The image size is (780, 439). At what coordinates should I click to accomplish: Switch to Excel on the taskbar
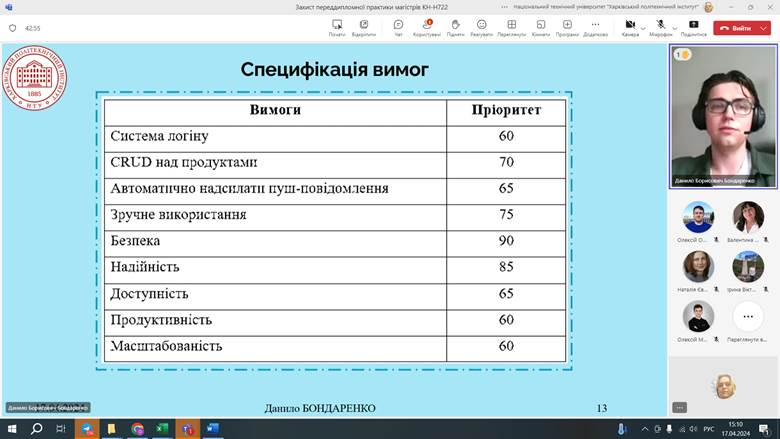[x=162, y=429]
